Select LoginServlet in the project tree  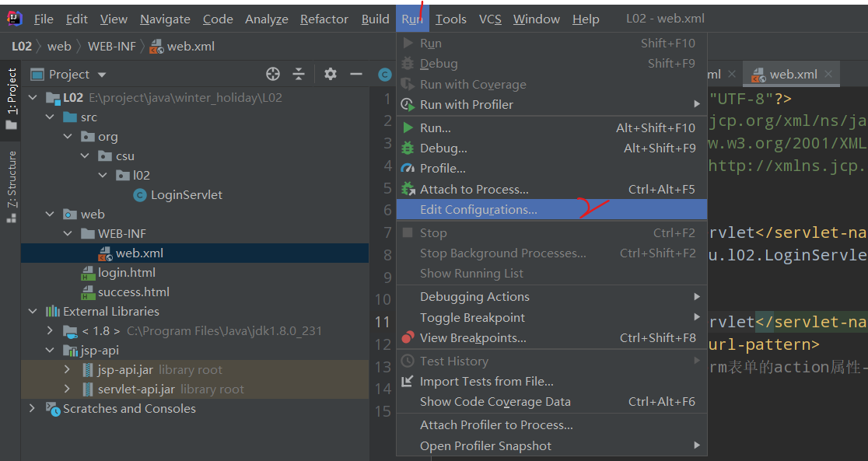point(187,195)
